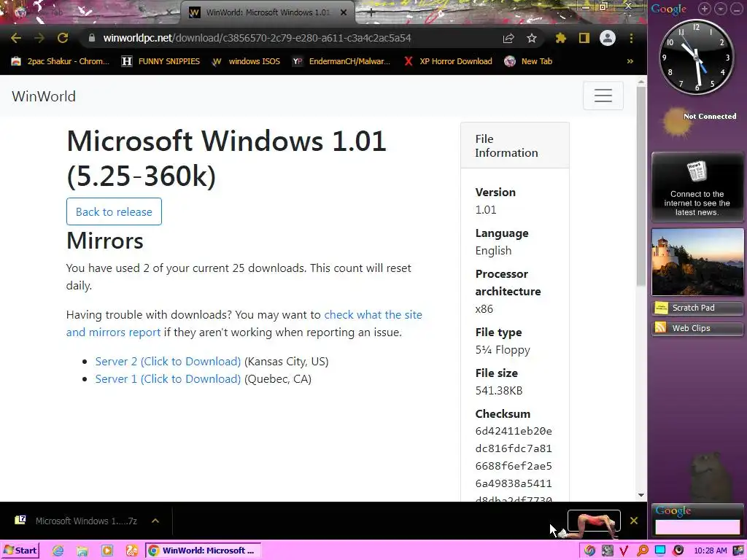Click news gadget panel
Viewport: 747px width, 560px height.
(x=697, y=187)
